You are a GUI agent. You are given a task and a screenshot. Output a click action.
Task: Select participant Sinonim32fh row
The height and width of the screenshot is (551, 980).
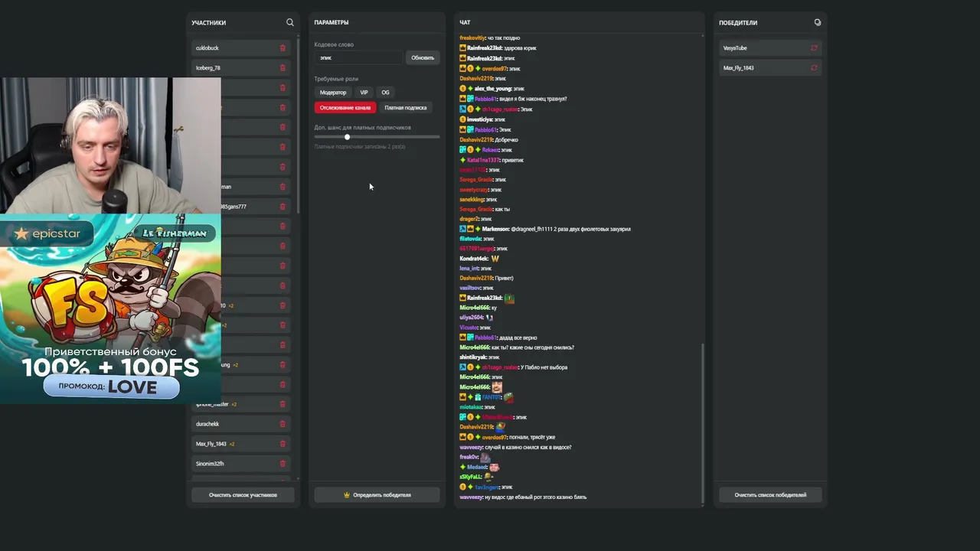coord(241,464)
